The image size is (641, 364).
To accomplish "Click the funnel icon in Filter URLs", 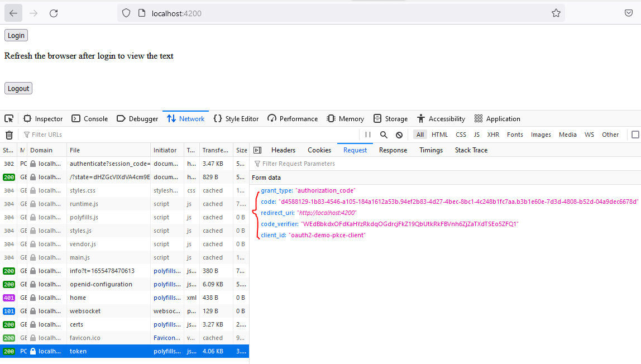I will click(26, 134).
